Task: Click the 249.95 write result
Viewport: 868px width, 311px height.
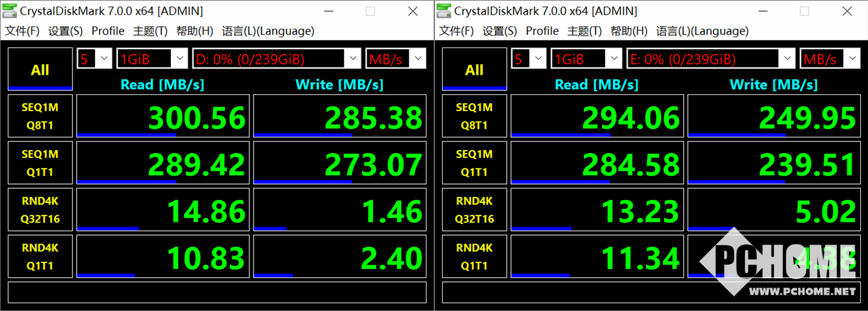Action: [774, 115]
